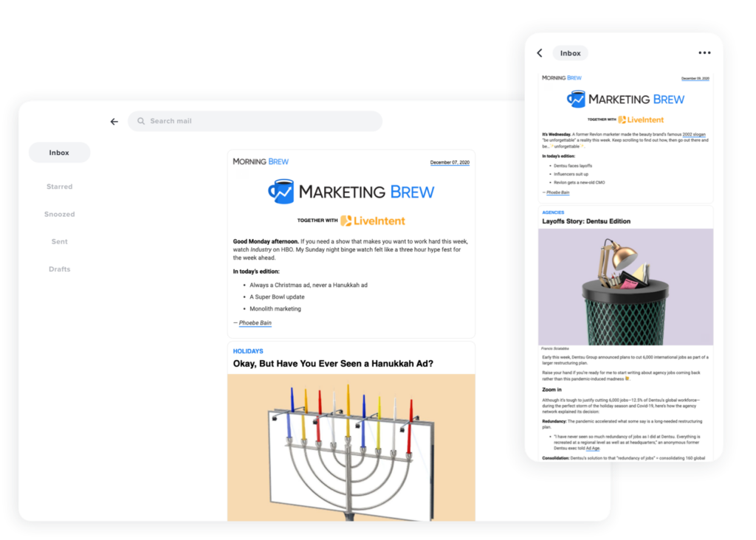
Task: Click the HOLIDAYS category label
Action: click(x=248, y=351)
